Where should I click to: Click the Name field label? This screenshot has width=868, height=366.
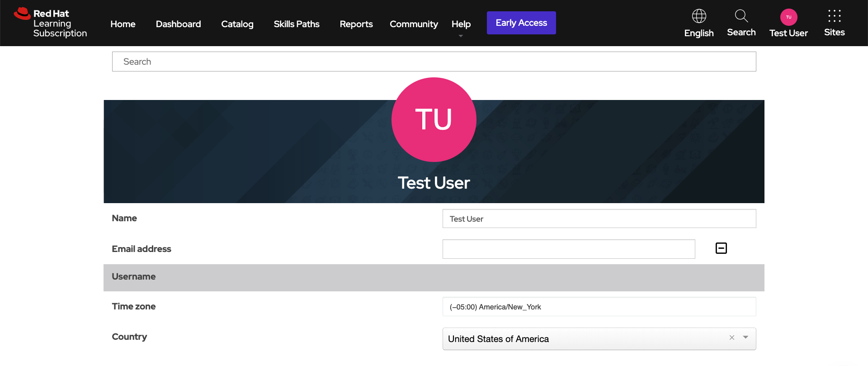click(124, 218)
